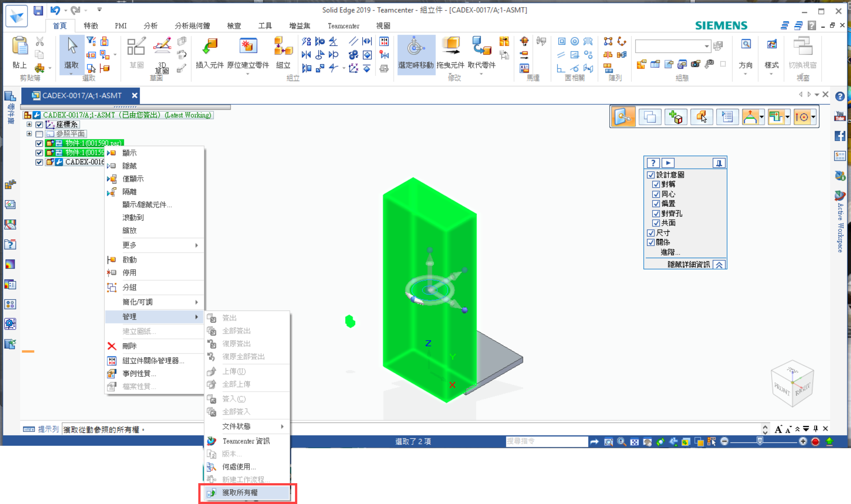This screenshot has width=851, height=504.
Task: Switch to the 特徵 ribbon tab
Action: [91, 26]
